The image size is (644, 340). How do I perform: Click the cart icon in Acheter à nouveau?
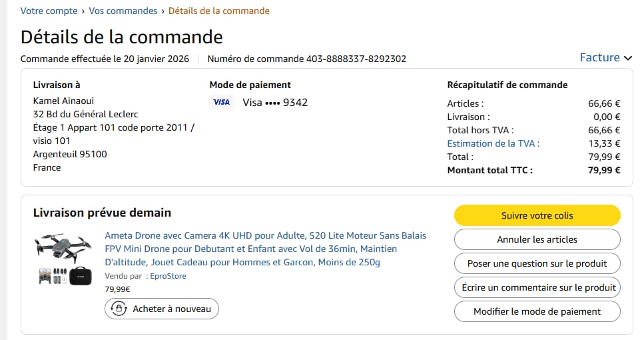(x=119, y=309)
